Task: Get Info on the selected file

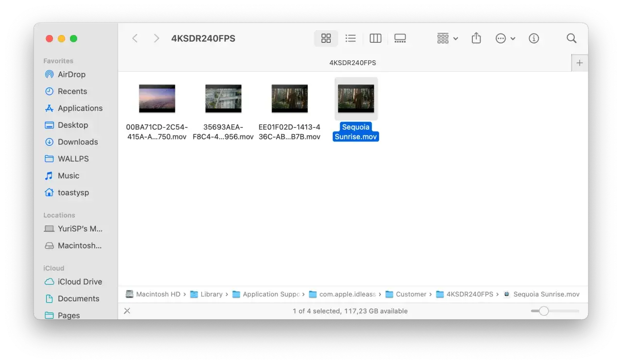Action: pyautogui.click(x=534, y=38)
